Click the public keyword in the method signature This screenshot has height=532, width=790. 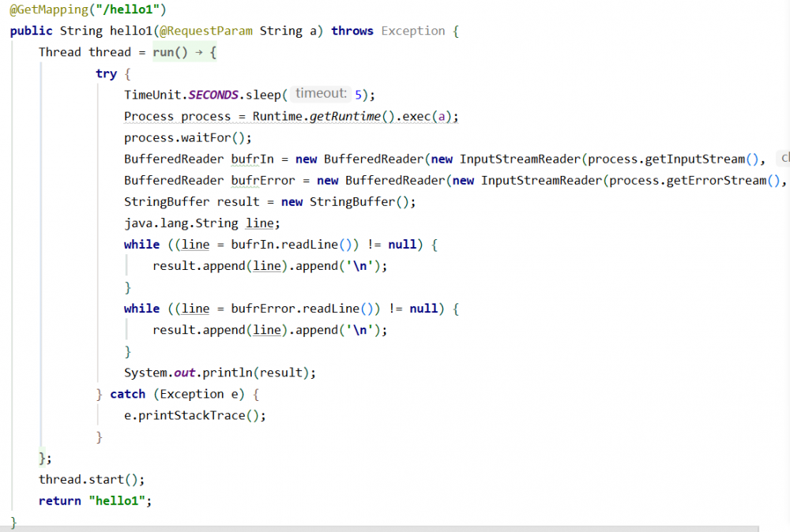click(32, 32)
